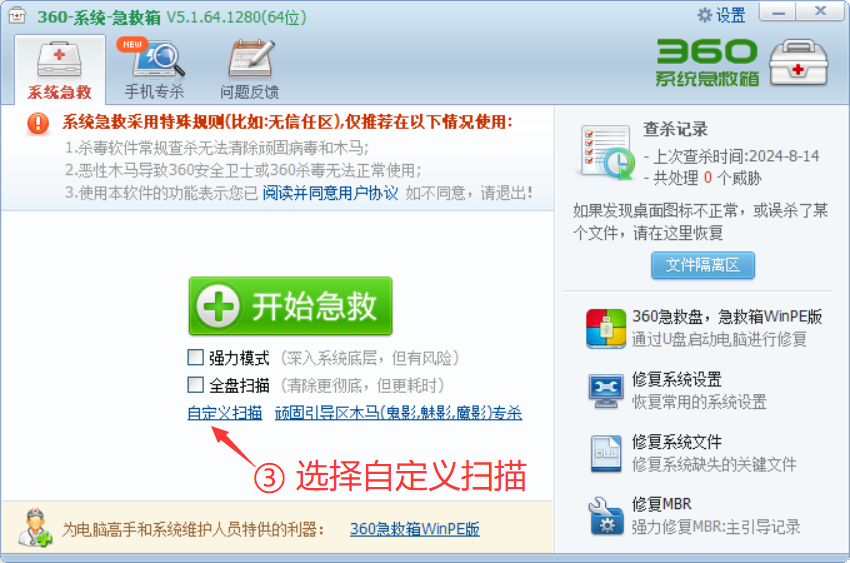Open 360急救箱WinPE版 link at bottom

click(415, 529)
